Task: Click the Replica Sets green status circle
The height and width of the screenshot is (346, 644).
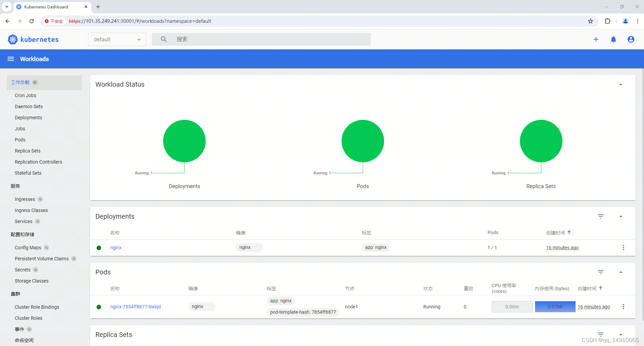Action: 541,141
